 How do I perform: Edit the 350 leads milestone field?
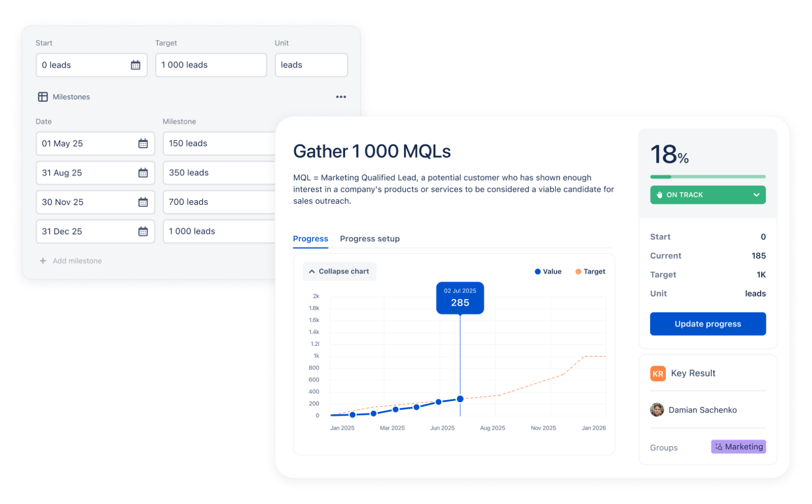(219, 173)
